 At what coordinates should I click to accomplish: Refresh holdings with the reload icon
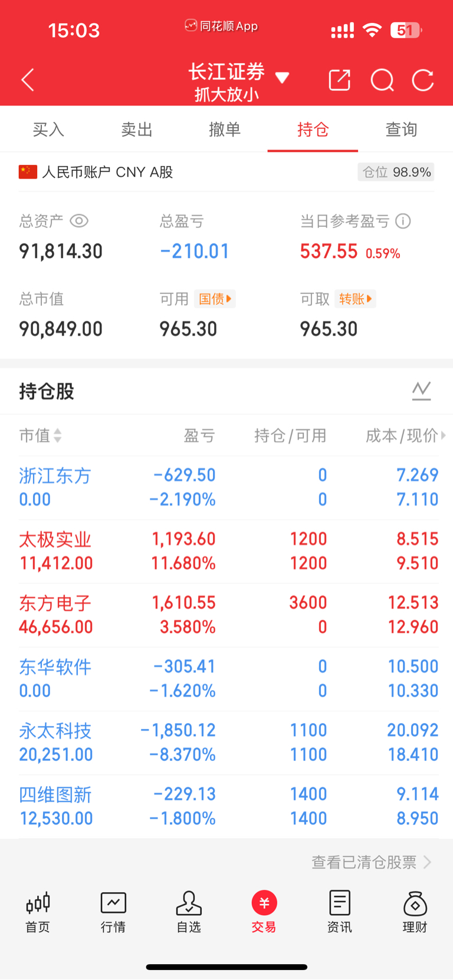point(423,80)
